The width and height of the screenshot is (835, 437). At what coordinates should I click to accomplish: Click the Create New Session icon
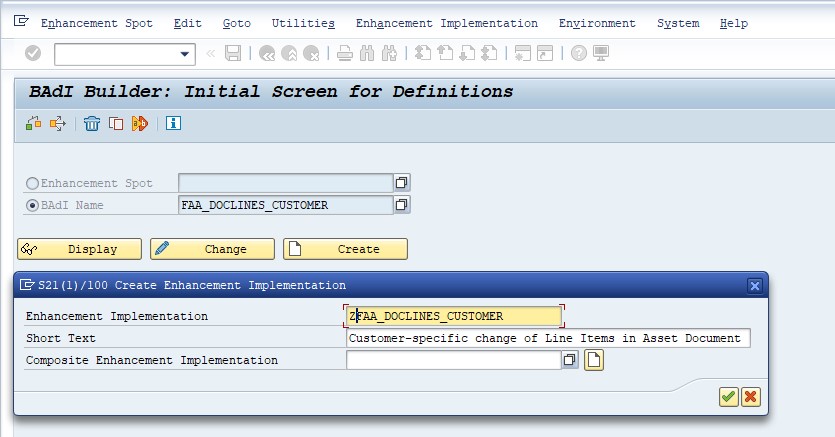click(x=522, y=53)
